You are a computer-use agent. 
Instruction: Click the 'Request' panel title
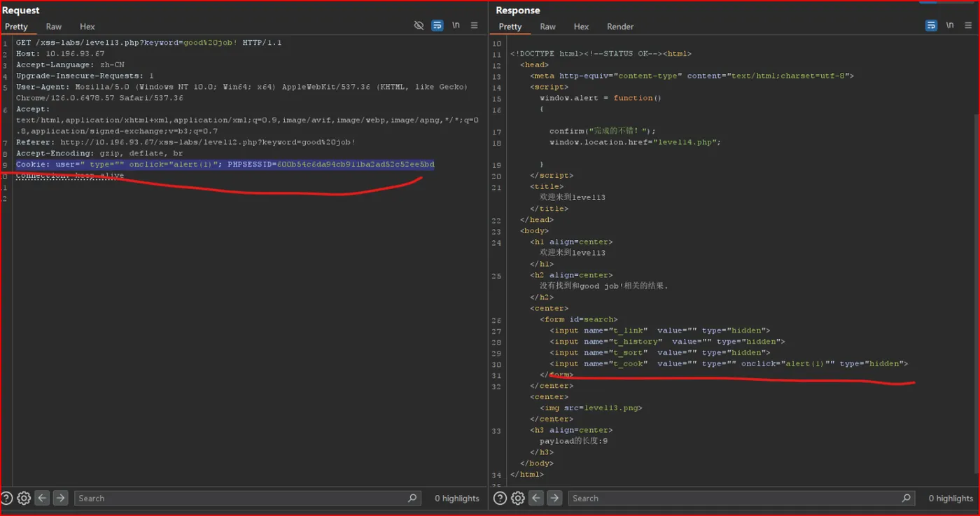(x=21, y=11)
